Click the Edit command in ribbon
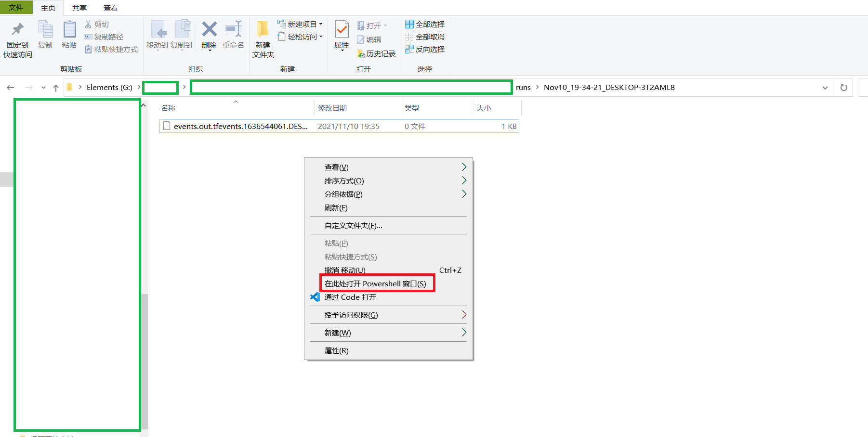The image size is (868, 437). coord(369,39)
